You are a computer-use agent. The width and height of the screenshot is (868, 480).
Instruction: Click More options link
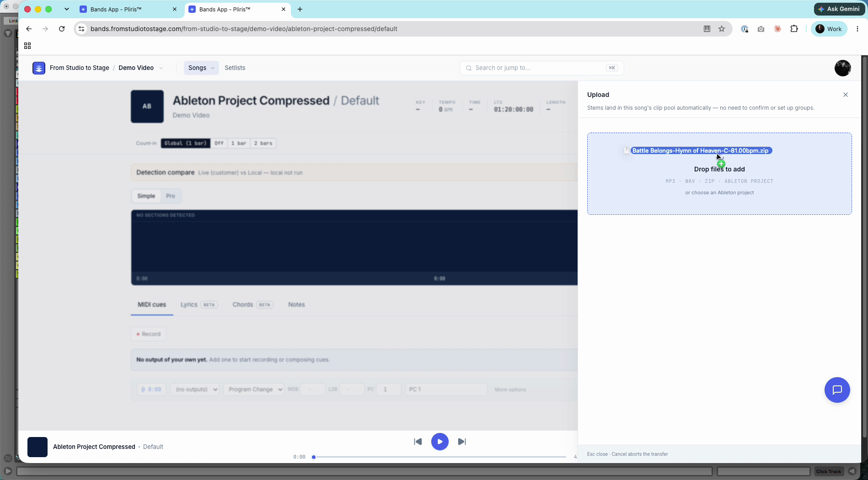point(510,390)
